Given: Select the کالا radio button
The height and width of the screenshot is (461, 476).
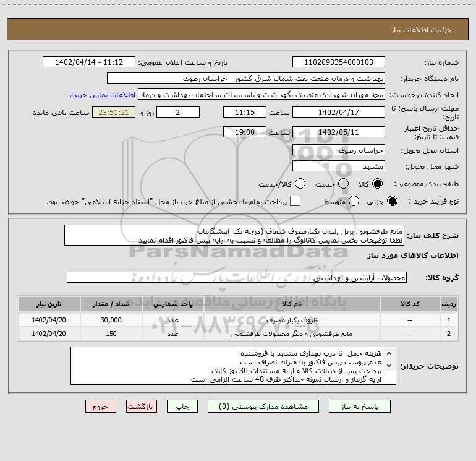Looking at the screenshot, I should coord(377,184).
